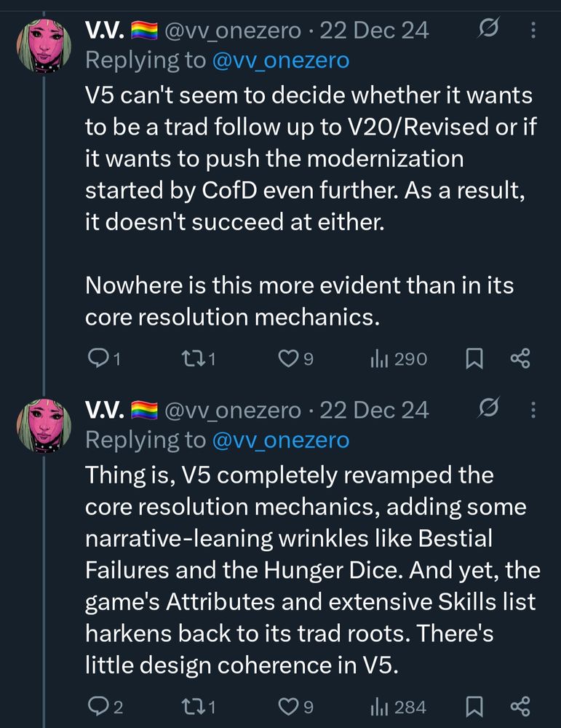Share the second tweet in the thread
This screenshot has height=728, width=561.
(x=521, y=706)
